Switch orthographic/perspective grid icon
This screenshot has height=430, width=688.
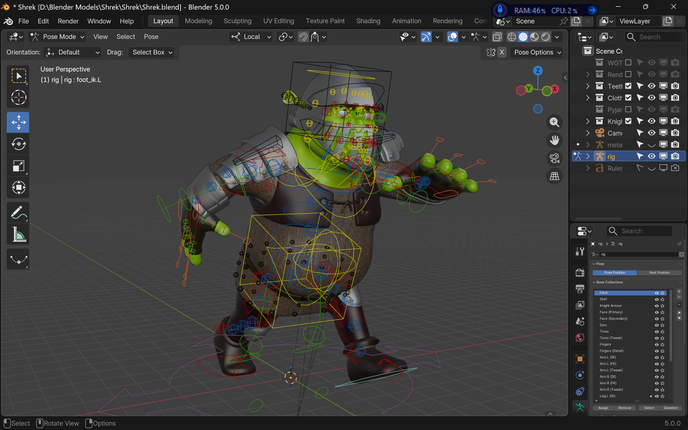click(x=555, y=176)
